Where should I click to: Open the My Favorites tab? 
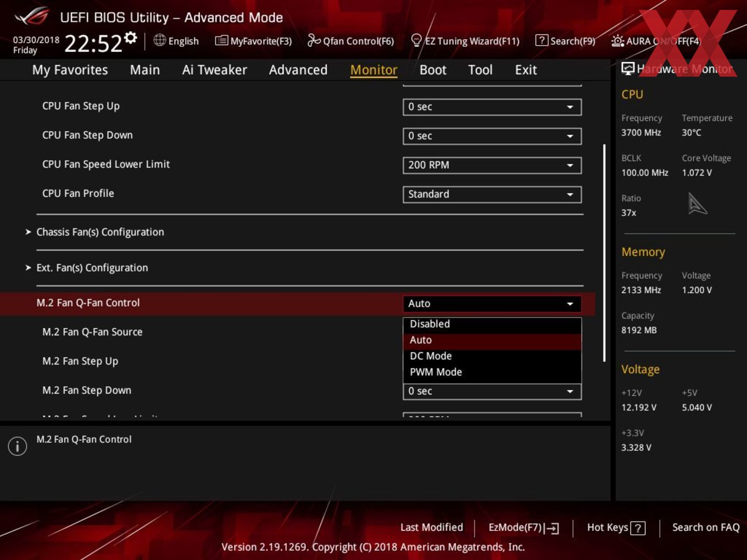click(x=70, y=70)
